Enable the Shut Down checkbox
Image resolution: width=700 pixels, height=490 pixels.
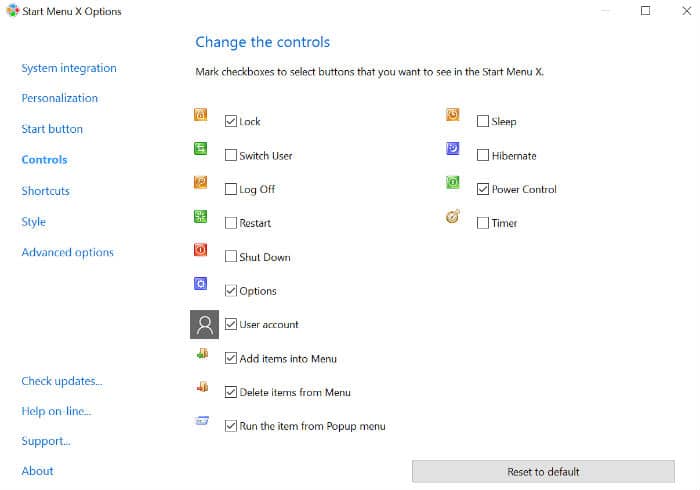pyautogui.click(x=231, y=257)
